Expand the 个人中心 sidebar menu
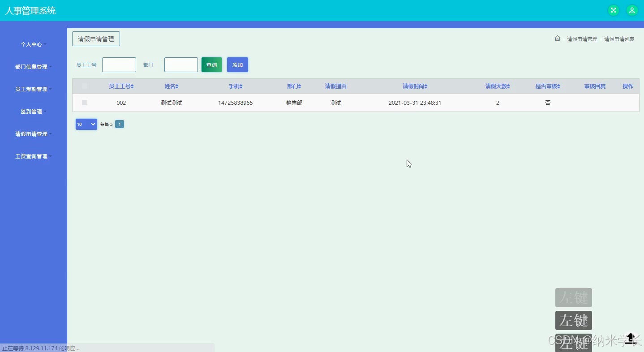This screenshot has height=352, width=644. click(34, 44)
